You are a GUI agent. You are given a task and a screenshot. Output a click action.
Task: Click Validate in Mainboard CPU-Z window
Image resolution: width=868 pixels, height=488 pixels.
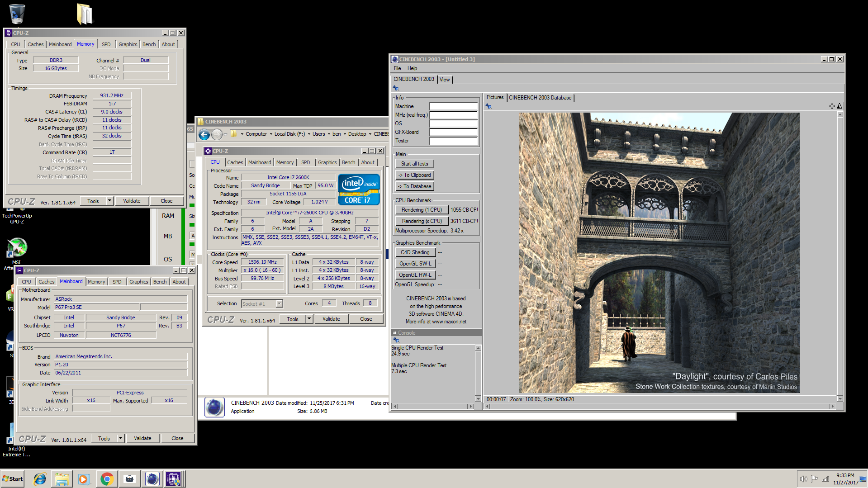pyautogui.click(x=142, y=438)
